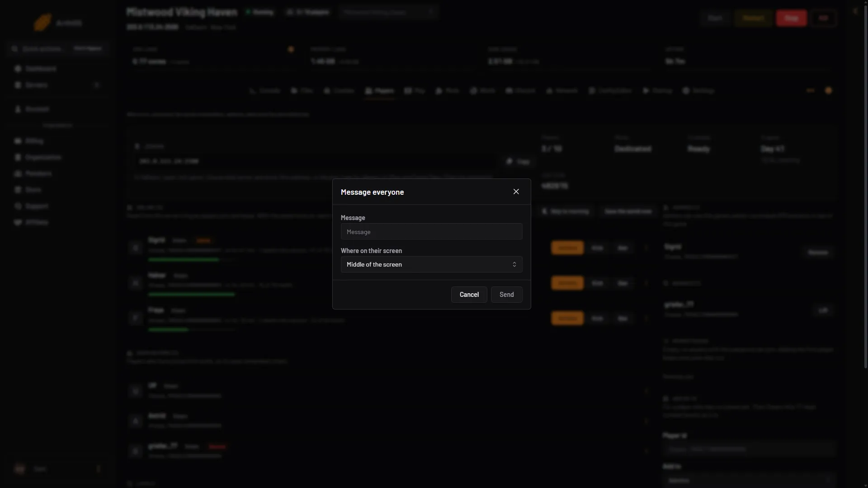Select the Where on their screen label
868x488 pixels.
pos(371,251)
